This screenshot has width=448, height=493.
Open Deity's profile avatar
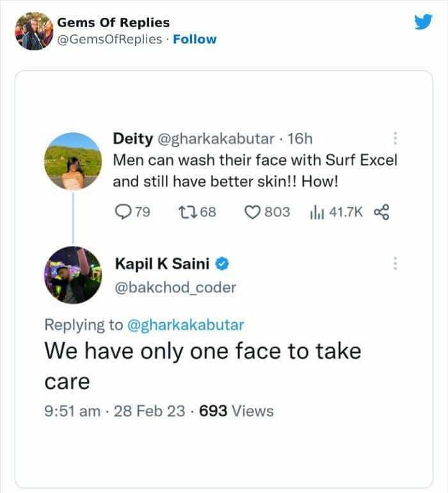74,160
